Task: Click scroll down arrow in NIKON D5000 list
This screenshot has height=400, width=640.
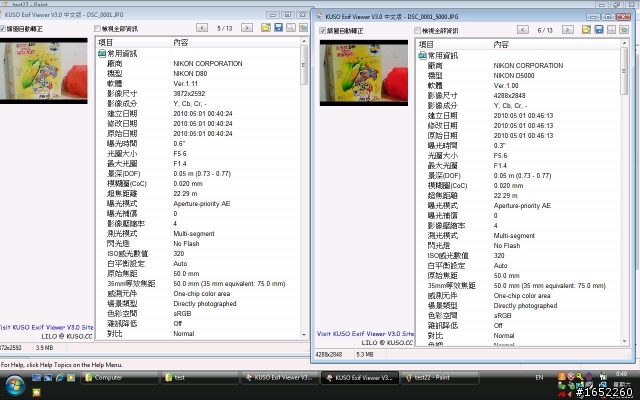Action: 624,341
